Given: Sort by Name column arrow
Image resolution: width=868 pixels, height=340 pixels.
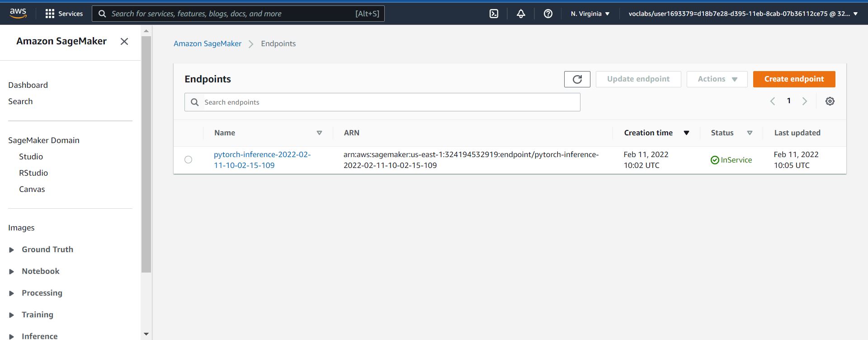Looking at the screenshot, I should tap(319, 133).
